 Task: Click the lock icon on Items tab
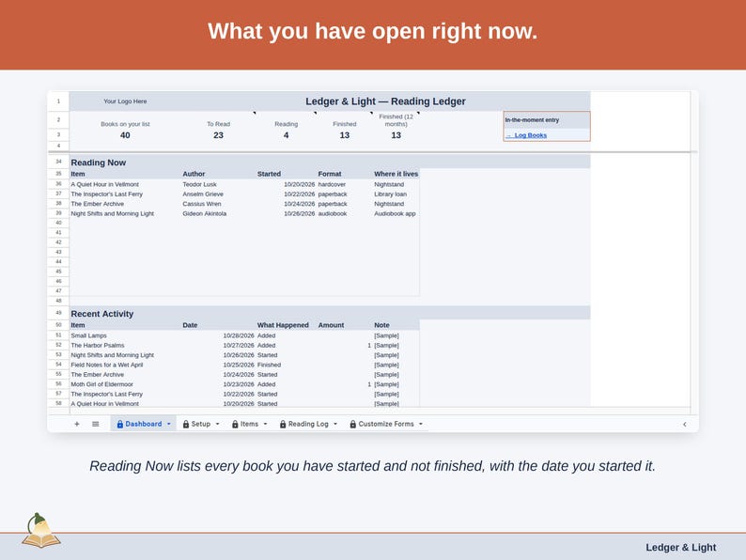[x=235, y=424]
